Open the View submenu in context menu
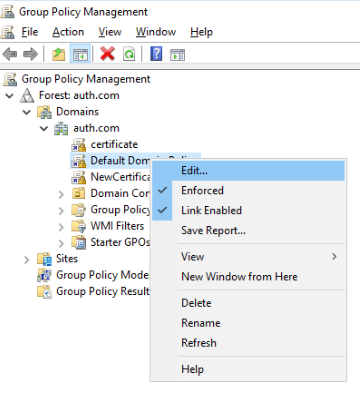 tap(248, 257)
